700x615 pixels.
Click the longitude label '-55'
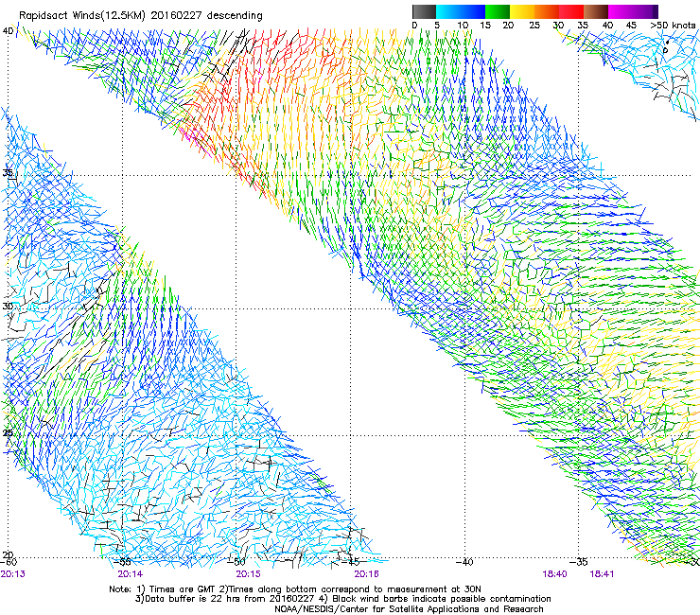[122, 562]
